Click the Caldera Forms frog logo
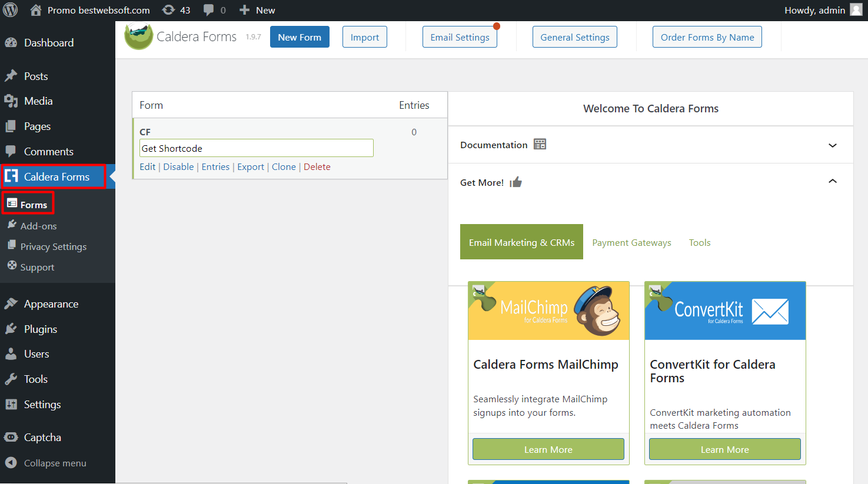Image resolution: width=868 pixels, height=484 pixels. coord(139,36)
